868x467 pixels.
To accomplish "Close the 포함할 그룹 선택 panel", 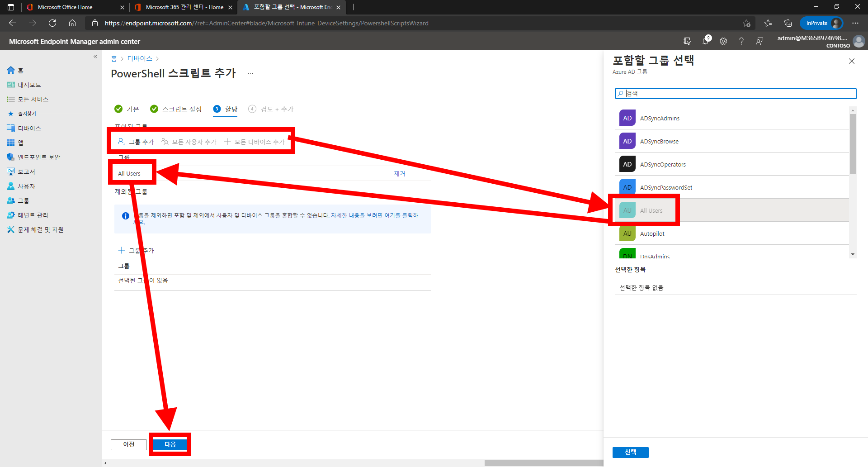I will pyautogui.click(x=852, y=61).
